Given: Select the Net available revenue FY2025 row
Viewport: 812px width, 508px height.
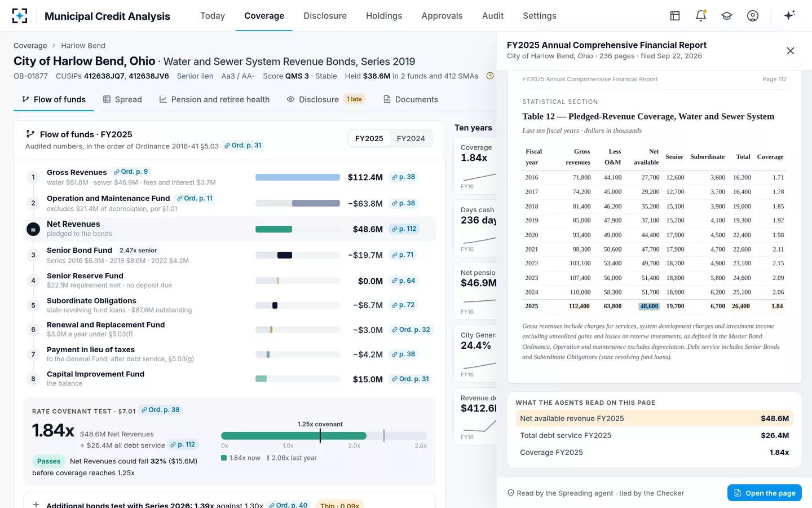Looking at the screenshot, I should (x=654, y=418).
